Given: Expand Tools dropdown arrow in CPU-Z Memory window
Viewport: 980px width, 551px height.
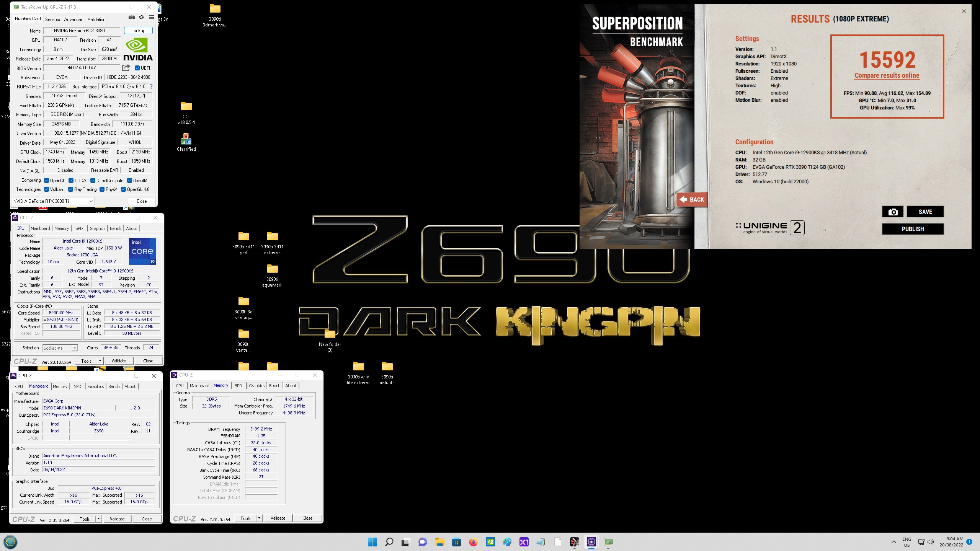Looking at the screenshot, I should coord(259,518).
